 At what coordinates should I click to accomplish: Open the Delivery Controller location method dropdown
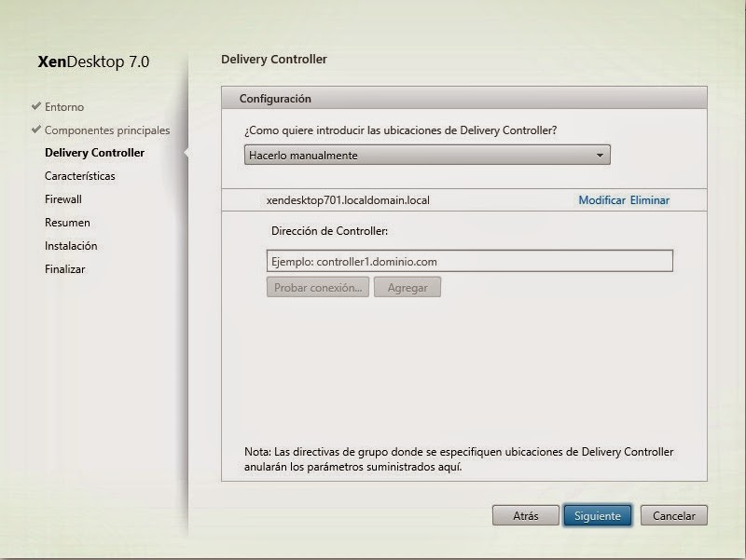click(427, 156)
